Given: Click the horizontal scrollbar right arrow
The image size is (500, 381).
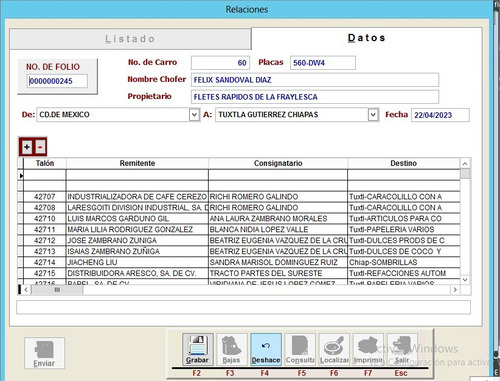Looking at the screenshot, I should (x=455, y=290).
